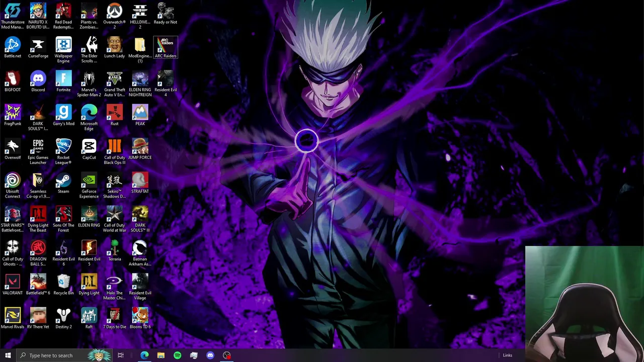The image size is (644, 362).
Task: Select the Rocket League shortcut
Action: click(63, 151)
